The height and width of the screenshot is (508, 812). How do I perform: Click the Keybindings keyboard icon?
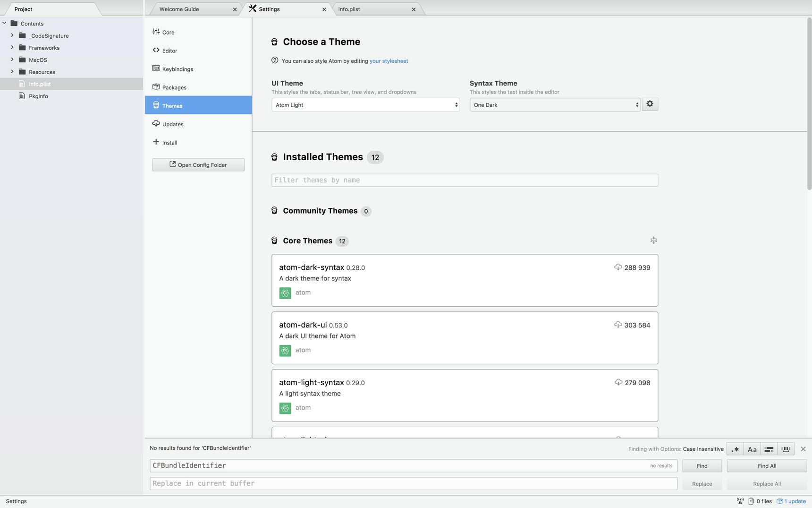click(x=156, y=68)
